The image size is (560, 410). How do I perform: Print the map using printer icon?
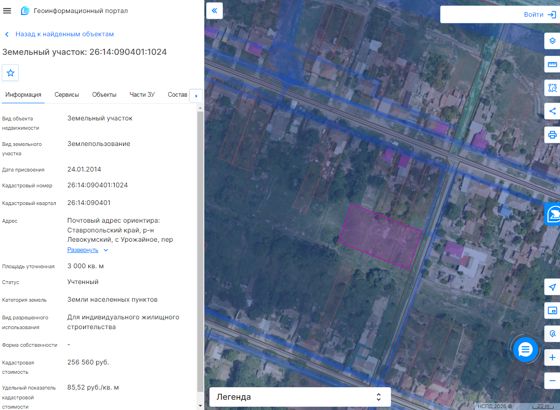click(x=552, y=135)
